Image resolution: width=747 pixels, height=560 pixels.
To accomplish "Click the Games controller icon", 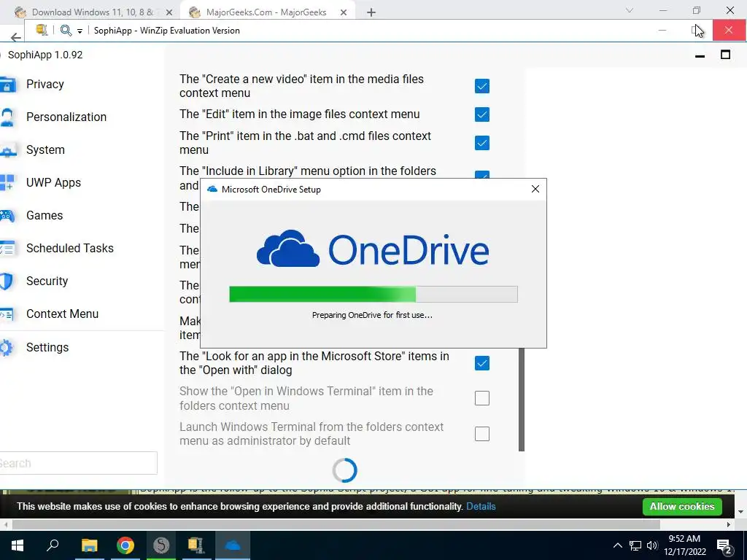I will pos(7,216).
